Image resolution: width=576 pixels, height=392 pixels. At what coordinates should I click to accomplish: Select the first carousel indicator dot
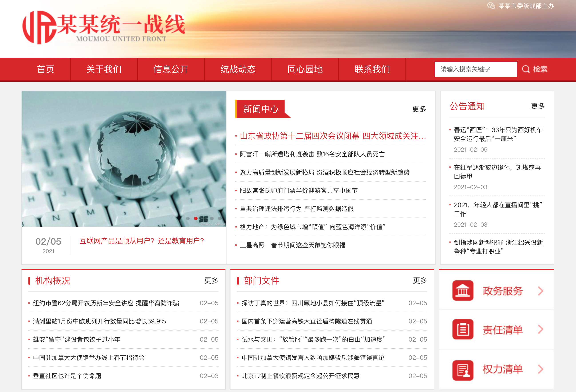click(x=188, y=218)
